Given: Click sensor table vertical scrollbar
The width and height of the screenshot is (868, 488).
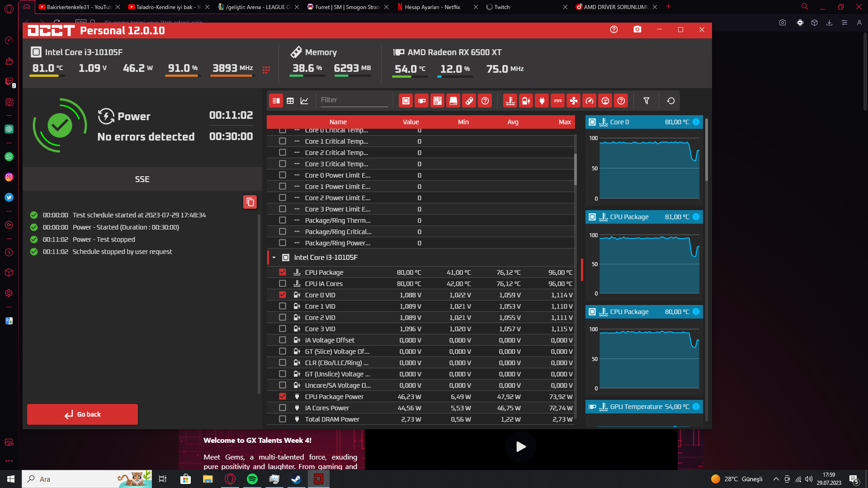Looking at the screenshot, I should pyautogui.click(x=576, y=169).
